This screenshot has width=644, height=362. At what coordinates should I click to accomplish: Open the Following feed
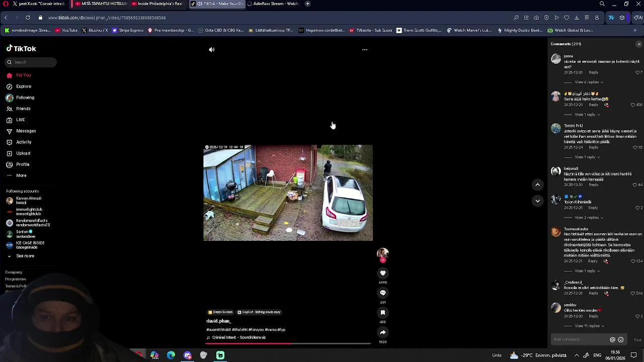coord(20,98)
